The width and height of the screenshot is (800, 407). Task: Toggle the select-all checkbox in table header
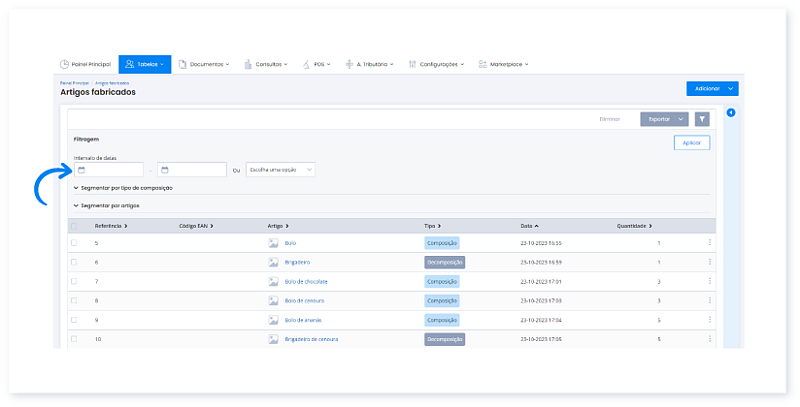click(73, 226)
